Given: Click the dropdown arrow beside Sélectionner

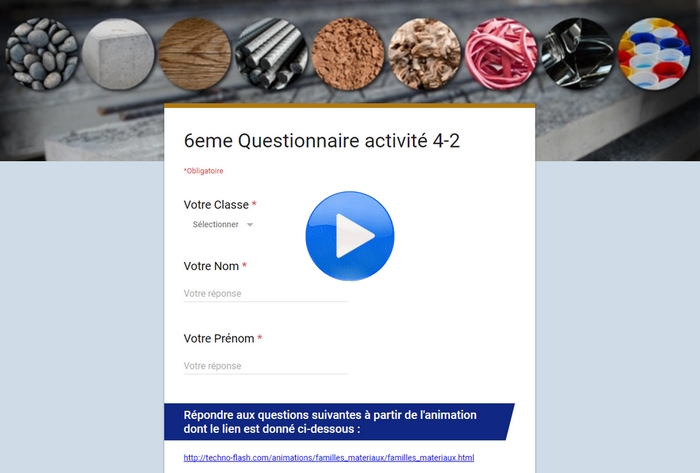Looking at the screenshot, I should 250,225.
